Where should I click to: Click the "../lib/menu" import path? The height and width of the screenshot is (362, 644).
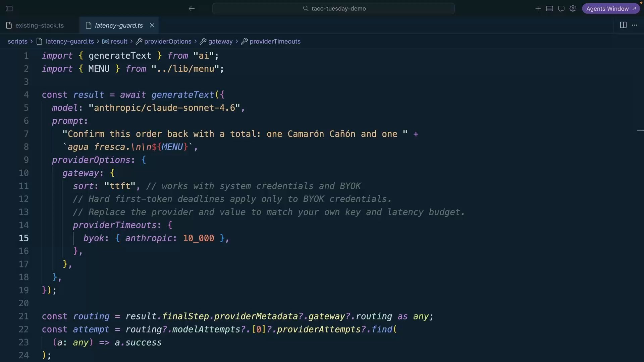tap(185, 69)
